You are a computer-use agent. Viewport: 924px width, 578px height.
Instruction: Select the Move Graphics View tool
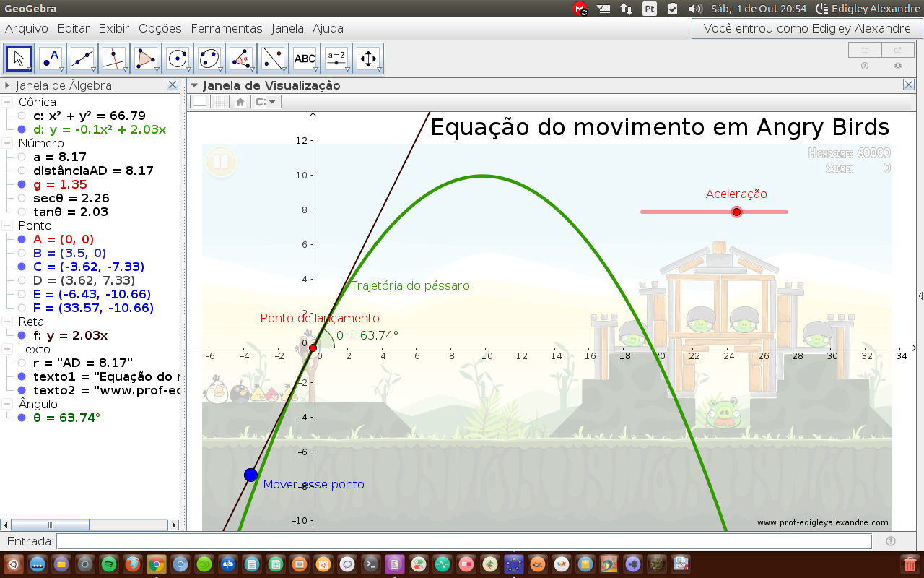(x=368, y=59)
